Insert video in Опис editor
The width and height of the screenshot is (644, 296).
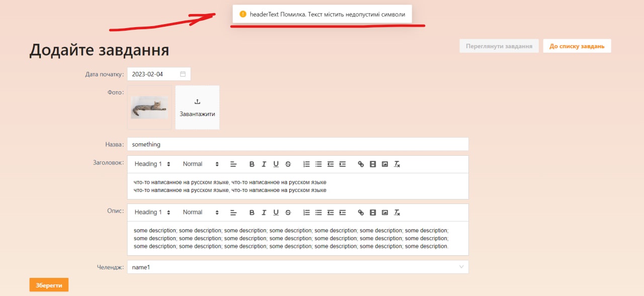373,212
